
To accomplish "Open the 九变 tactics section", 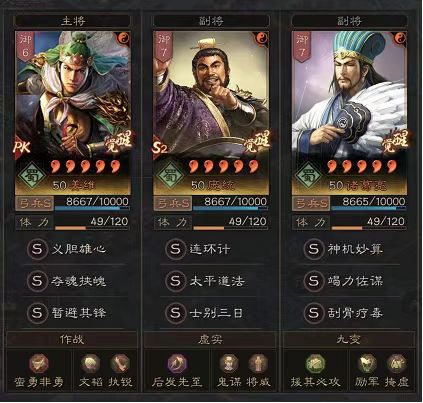I will [x=349, y=339].
